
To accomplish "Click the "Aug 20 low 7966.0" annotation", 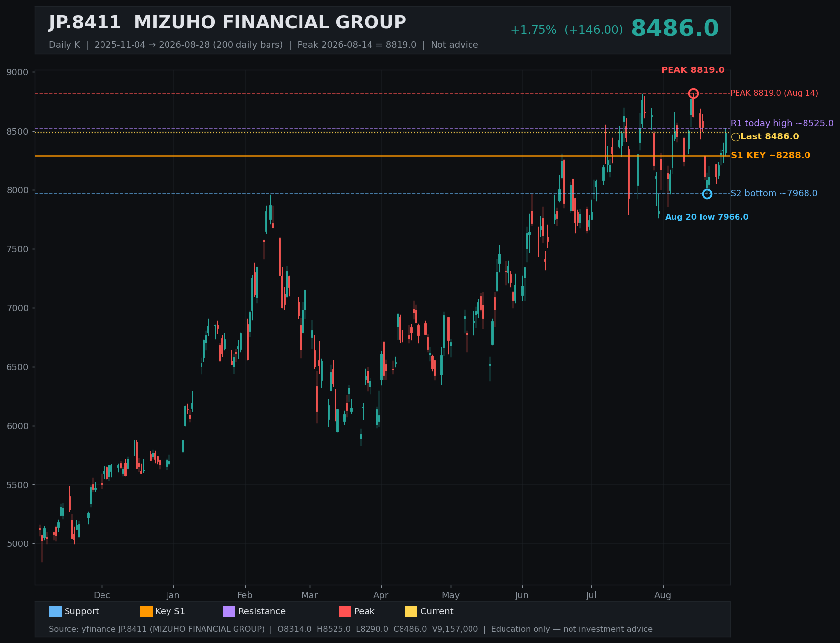I will (x=706, y=217).
